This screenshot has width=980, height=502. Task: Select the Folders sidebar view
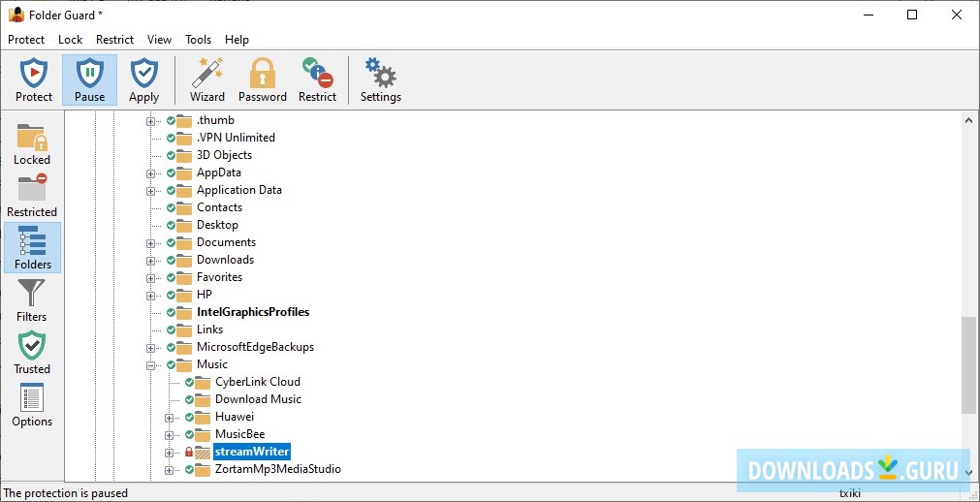(33, 247)
